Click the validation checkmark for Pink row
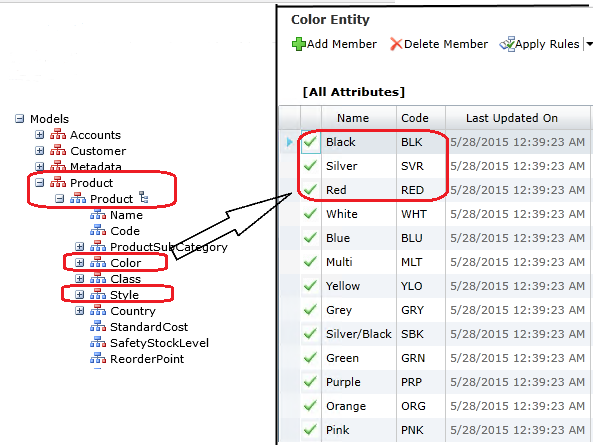Image resolution: width=596 pixels, height=445 pixels. tap(311, 430)
